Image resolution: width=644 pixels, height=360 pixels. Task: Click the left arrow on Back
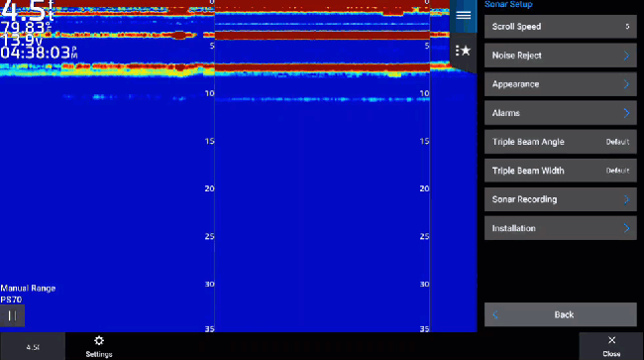[495, 314]
